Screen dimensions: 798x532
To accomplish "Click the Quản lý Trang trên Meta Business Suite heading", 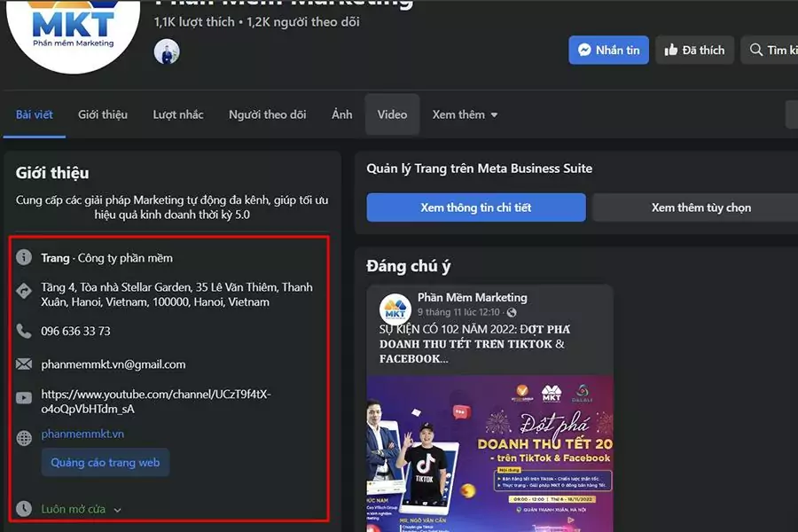I will coord(480,168).
